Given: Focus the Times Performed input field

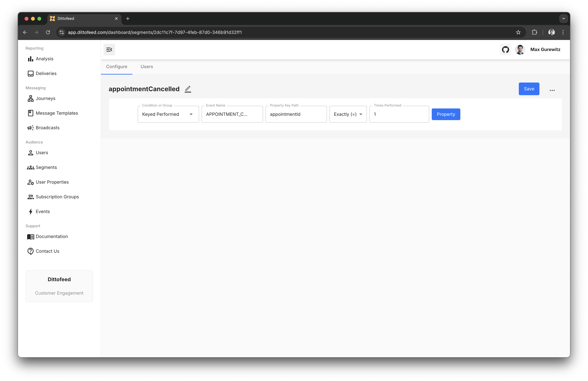Looking at the screenshot, I should coord(399,114).
